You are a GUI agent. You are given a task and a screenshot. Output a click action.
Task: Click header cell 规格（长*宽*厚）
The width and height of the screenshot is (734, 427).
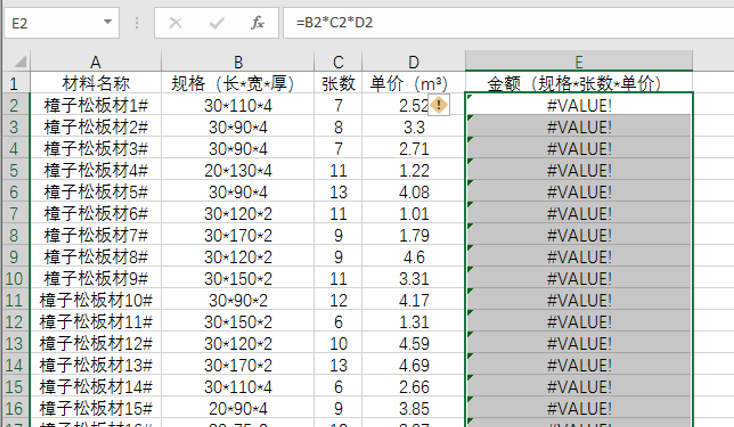click(238, 83)
